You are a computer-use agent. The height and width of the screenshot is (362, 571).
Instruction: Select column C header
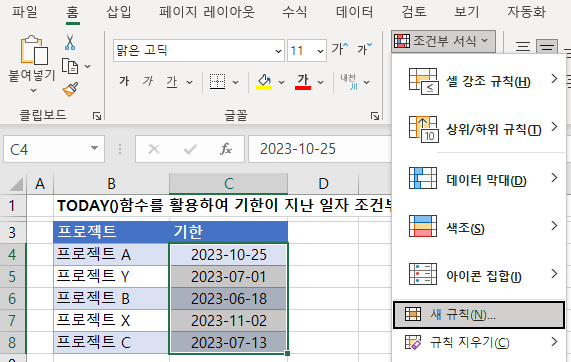point(228,184)
